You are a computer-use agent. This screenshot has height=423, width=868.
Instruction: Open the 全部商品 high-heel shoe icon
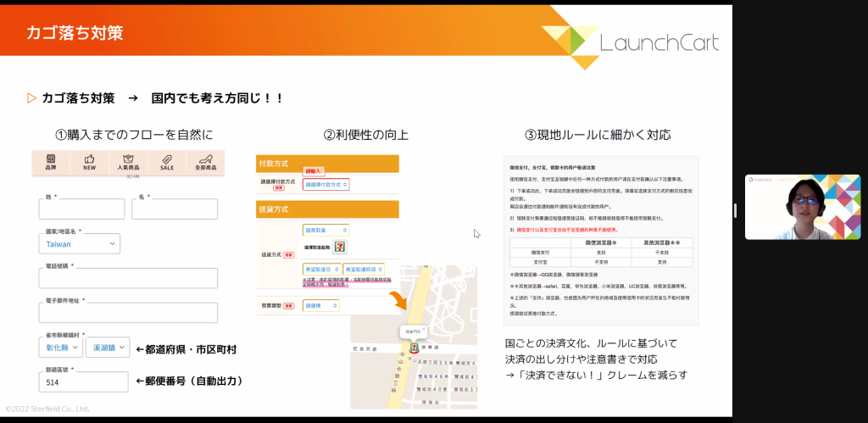(x=203, y=162)
